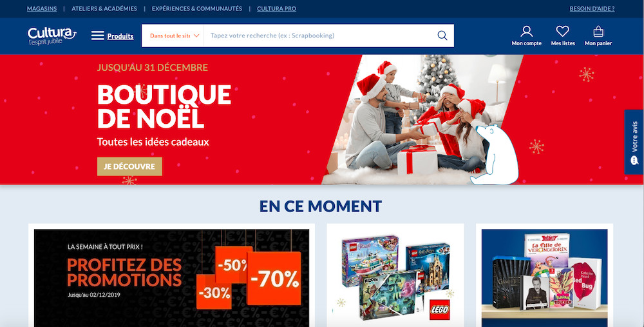
Task: Open Mon compte user icon
Action: click(527, 31)
